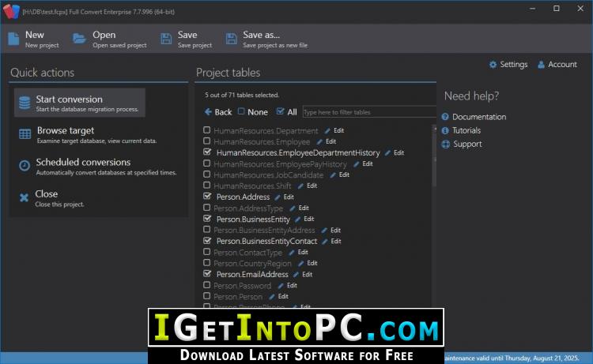
Task: Select the HumanResources.Employee table name
Action: [262, 142]
